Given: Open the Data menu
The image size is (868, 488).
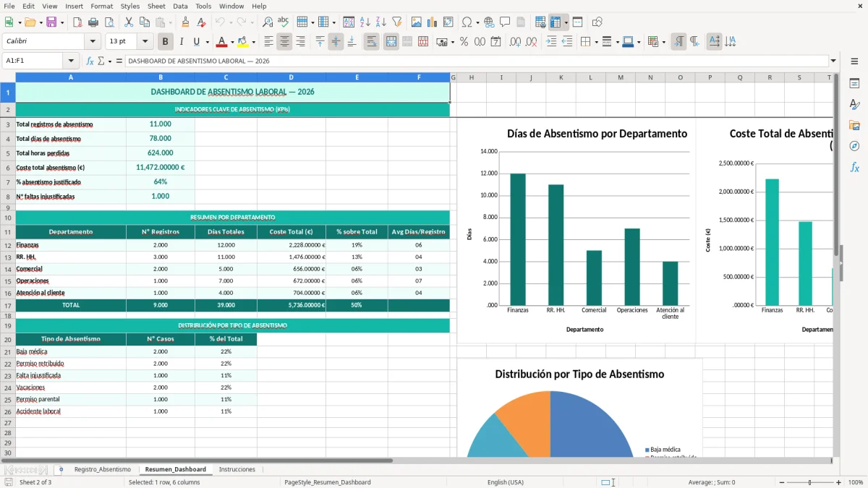Looking at the screenshot, I should pos(180,6).
